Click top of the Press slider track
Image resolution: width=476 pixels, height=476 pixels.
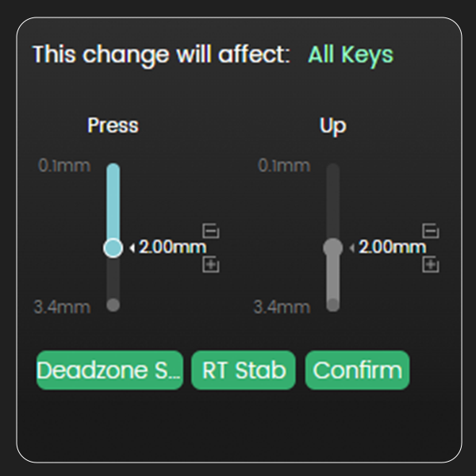coord(113,170)
